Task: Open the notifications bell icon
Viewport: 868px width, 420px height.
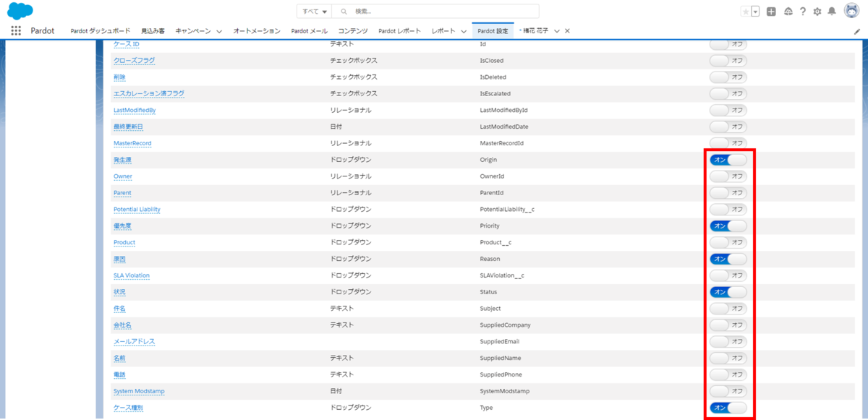Action: coord(832,12)
